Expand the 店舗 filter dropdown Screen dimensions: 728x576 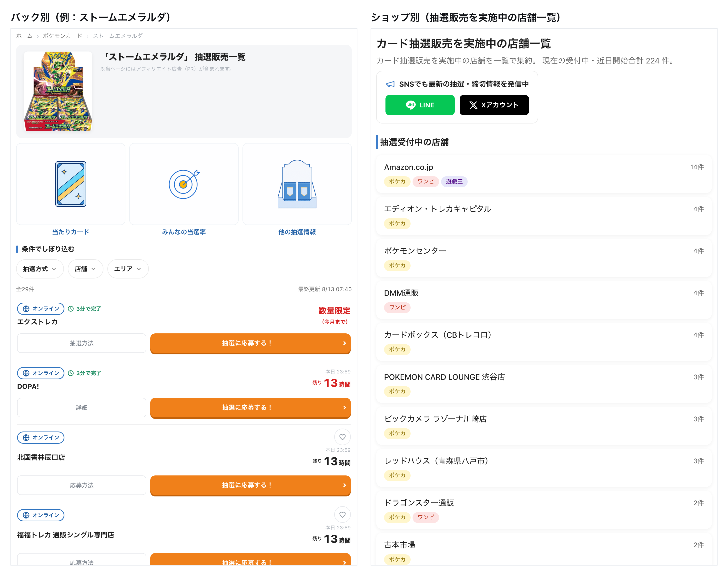tap(85, 269)
